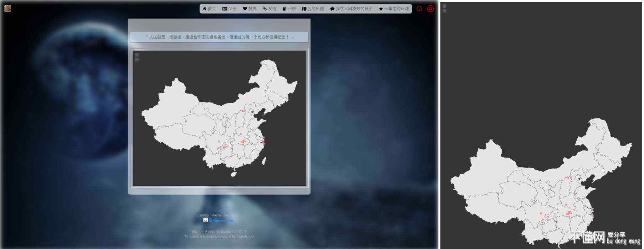Screen dimensions: 644x249
Task: Click Taiwan island on the left map
Action: tap(264, 161)
